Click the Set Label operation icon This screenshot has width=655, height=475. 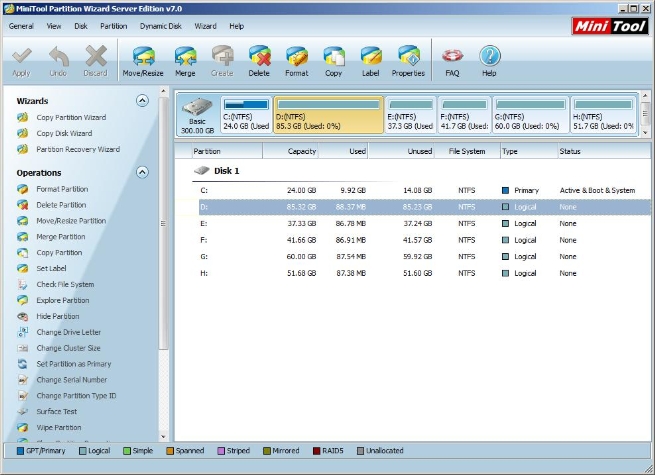click(x=23, y=269)
